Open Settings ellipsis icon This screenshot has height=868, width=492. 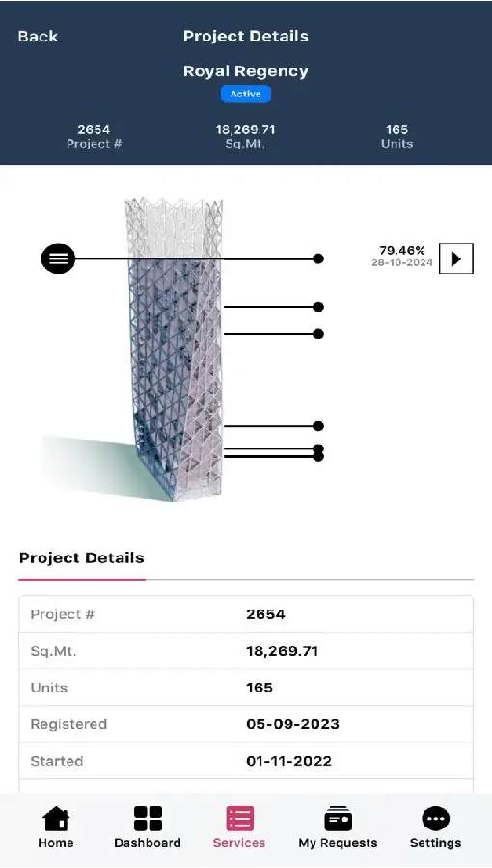click(435, 819)
